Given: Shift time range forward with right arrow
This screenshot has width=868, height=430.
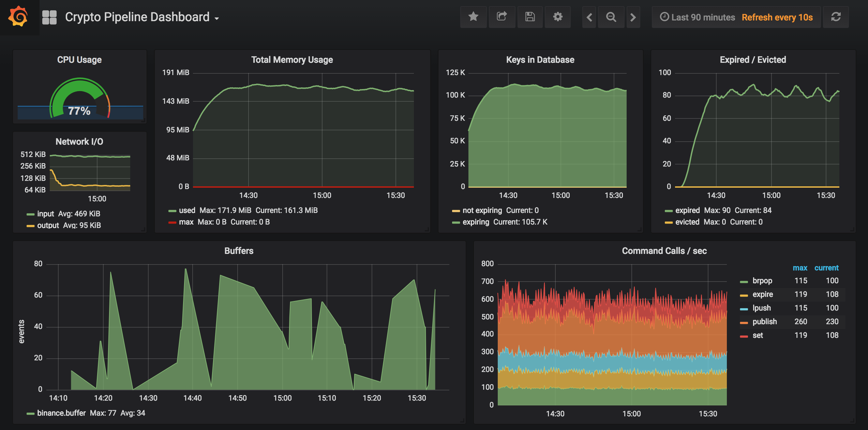Looking at the screenshot, I should pyautogui.click(x=633, y=17).
